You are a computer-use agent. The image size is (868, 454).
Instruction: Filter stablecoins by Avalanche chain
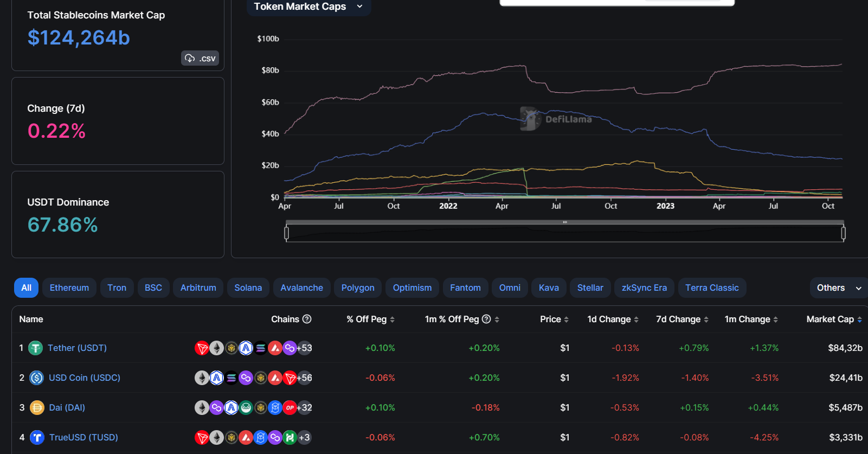coord(301,288)
